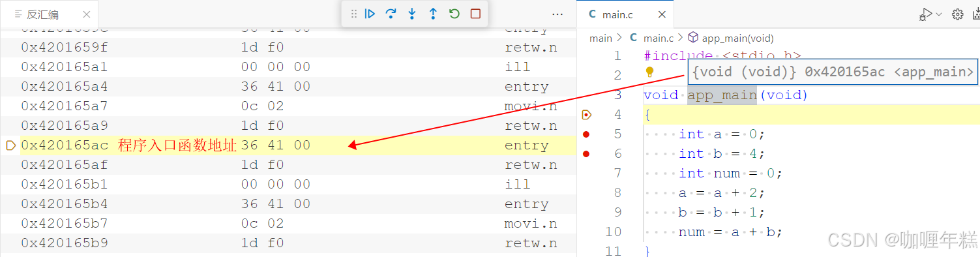Toggle the breakpoint on line 5
The width and height of the screenshot is (980, 257).
click(586, 134)
